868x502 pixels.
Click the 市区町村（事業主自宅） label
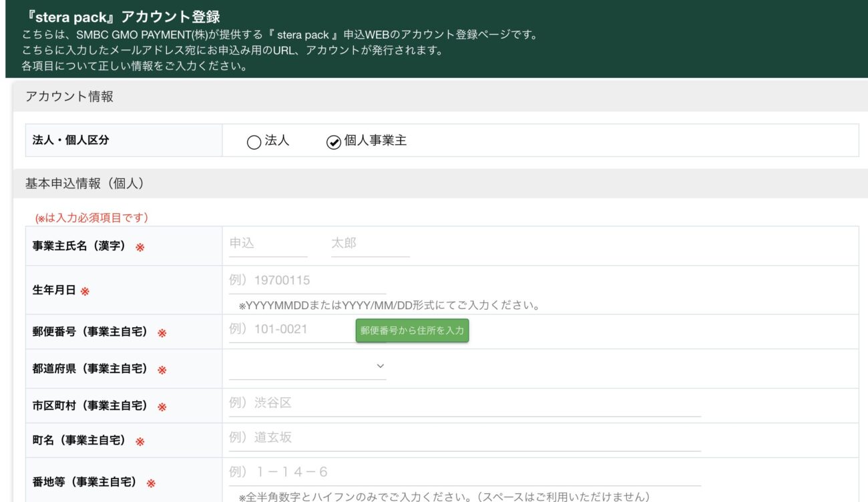[90, 406]
